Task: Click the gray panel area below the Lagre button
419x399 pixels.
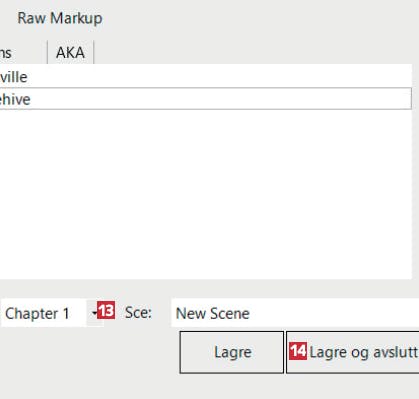Action: point(232,387)
